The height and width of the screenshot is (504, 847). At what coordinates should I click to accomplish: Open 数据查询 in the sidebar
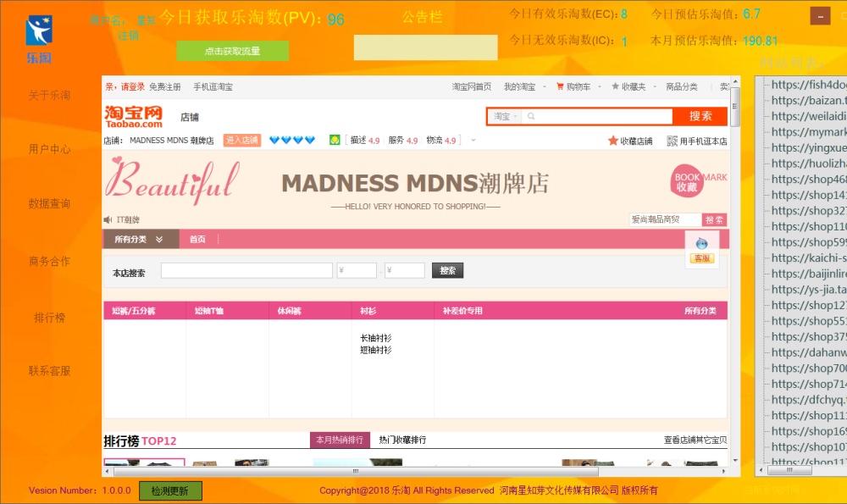coord(49,203)
